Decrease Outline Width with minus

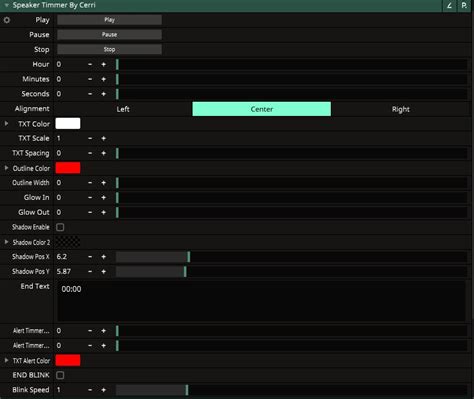point(90,183)
